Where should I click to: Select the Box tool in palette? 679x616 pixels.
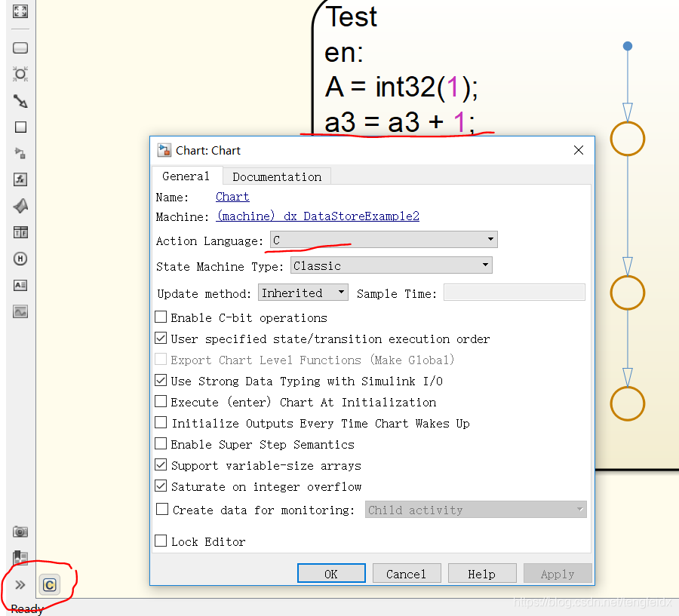pyautogui.click(x=20, y=127)
